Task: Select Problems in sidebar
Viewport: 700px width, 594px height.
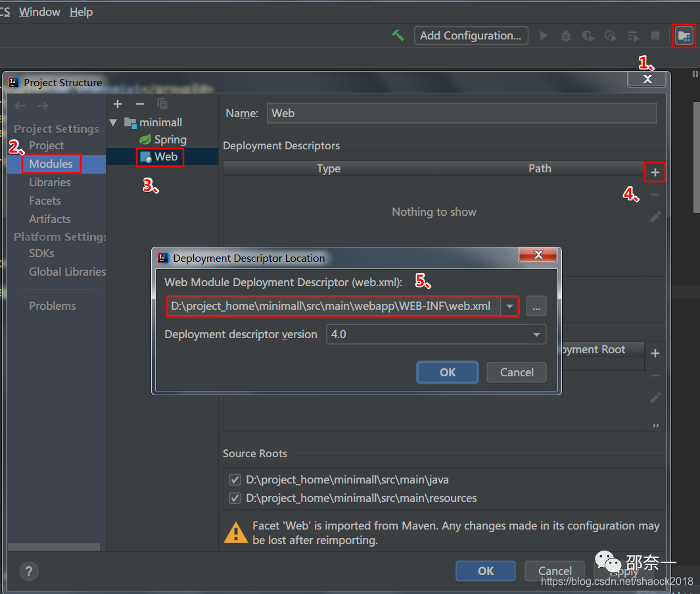Action: point(52,306)
